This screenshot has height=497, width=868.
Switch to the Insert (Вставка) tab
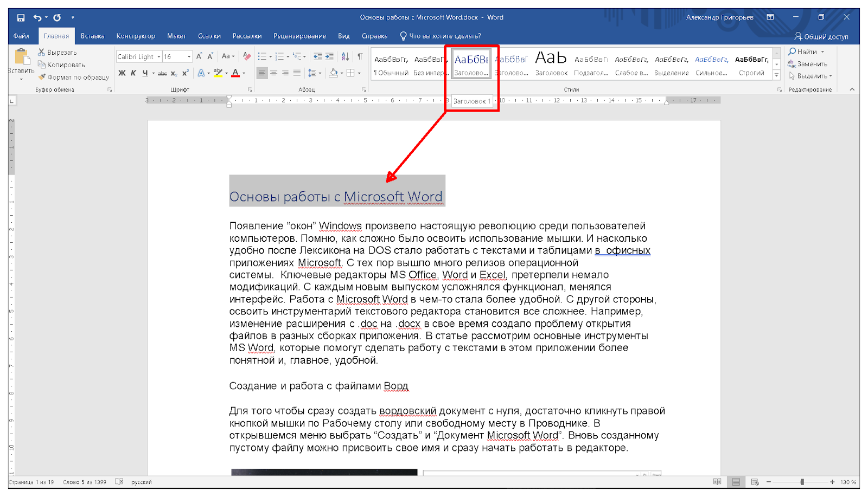[93, 36]
